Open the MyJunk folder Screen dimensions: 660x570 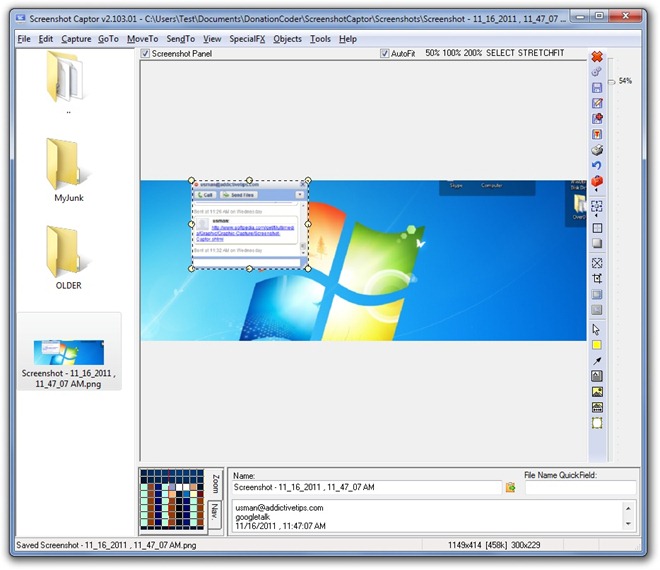click(68, 170)
